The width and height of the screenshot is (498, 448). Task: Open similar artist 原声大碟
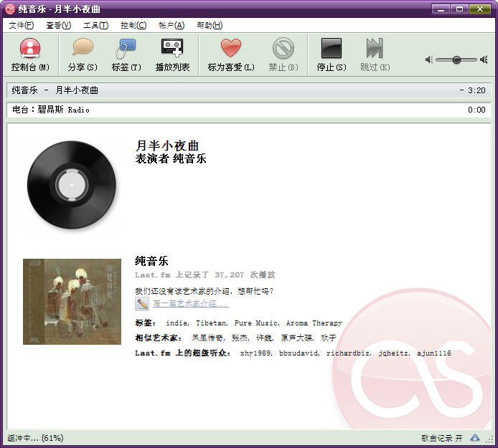click(297, 338)
